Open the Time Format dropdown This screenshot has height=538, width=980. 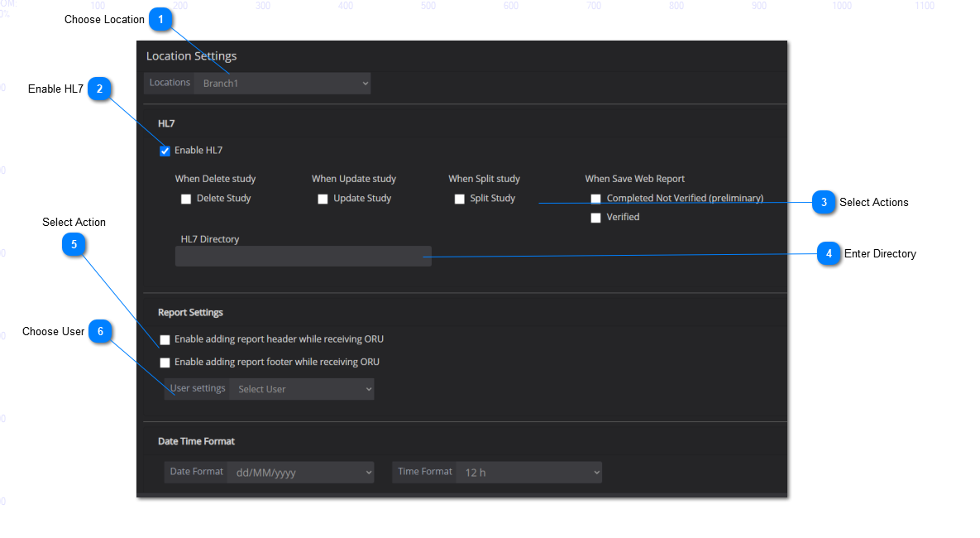(528, 473)
